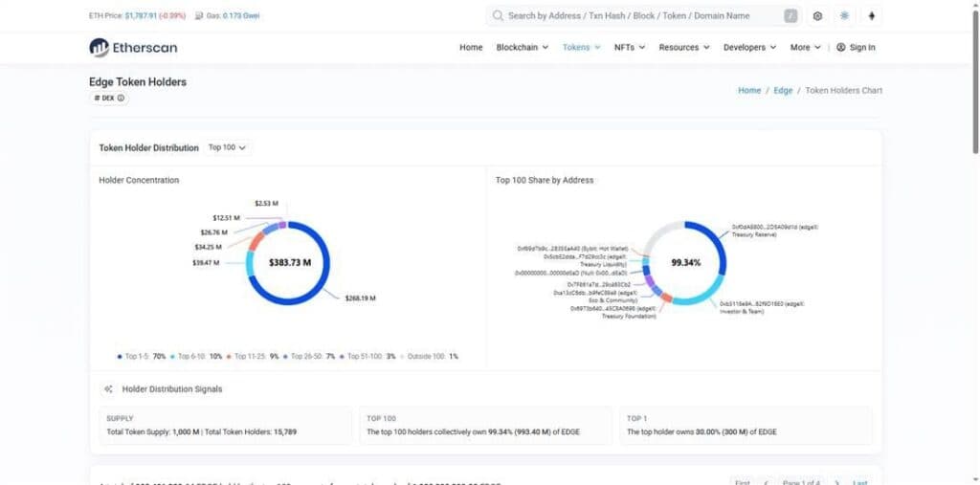The image size is (980, 485).
Task: Click the Holder Concentration heading
Action: click(139, 180)
